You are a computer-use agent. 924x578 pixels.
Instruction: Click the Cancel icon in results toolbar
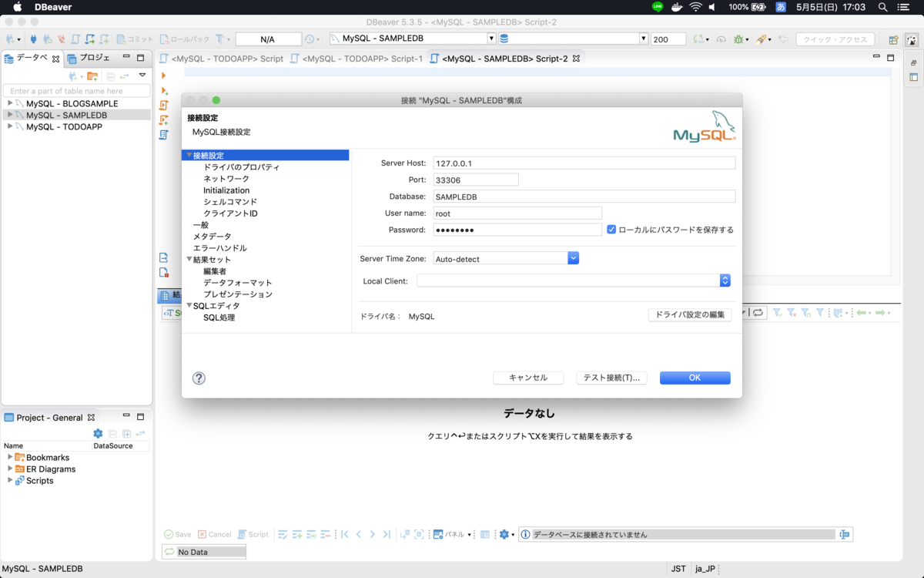pos(215,534)
